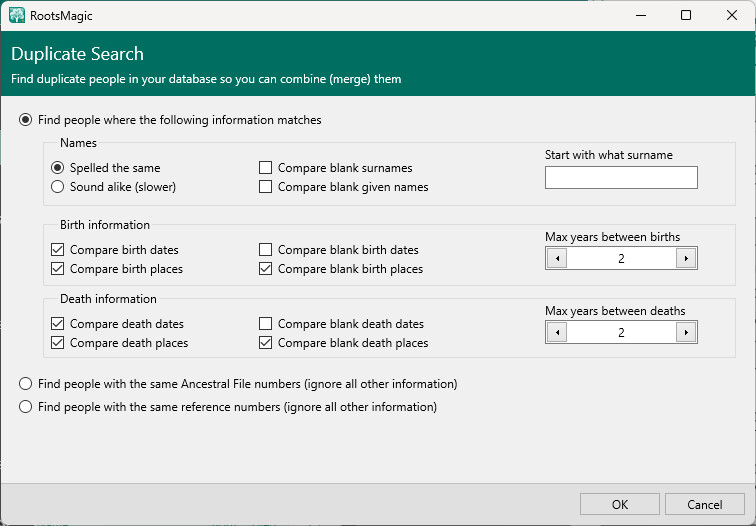Uncheck Compare birth dates
756x526 pixels.
tap(58, 250)
